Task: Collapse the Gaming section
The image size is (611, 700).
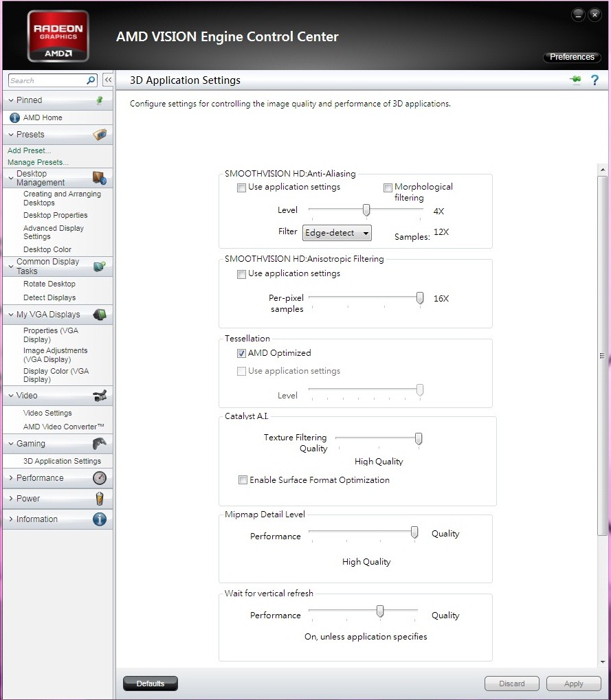Action: point(11,444)
